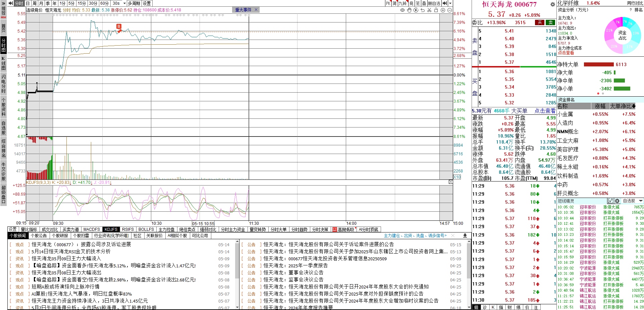Open the 个股公告 news tab
644x310 pixels.
[39, 236]
